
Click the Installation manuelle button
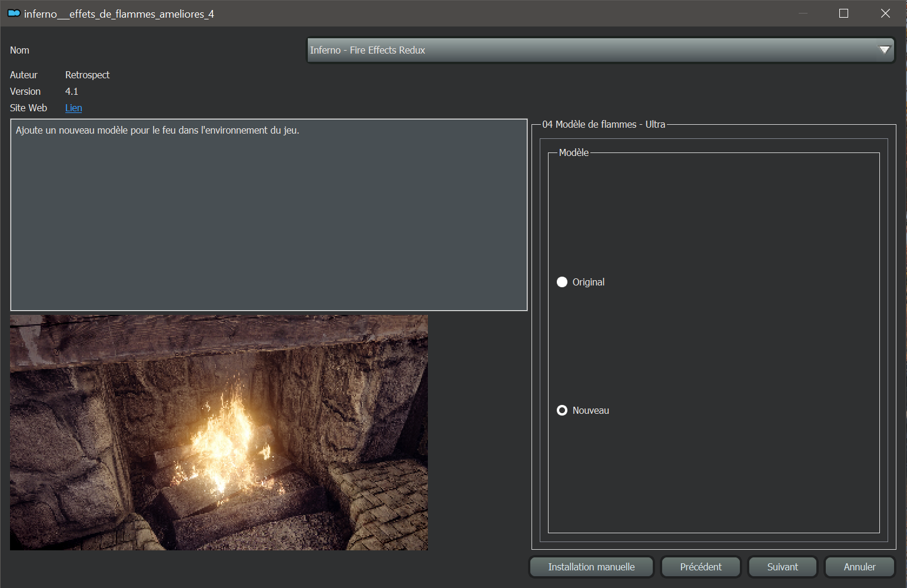tap(592, 567)
